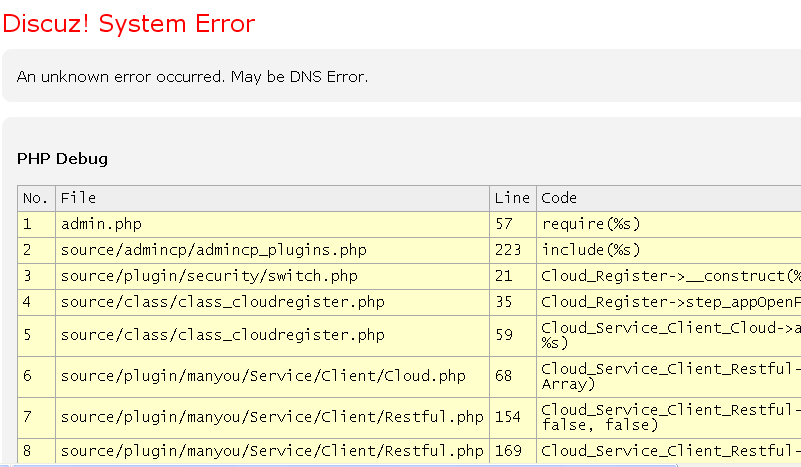Select the 'Cloud_Register->step_appOpen' code cell
The width and height of the screenshot is (801, 467).
pos(669,302)
